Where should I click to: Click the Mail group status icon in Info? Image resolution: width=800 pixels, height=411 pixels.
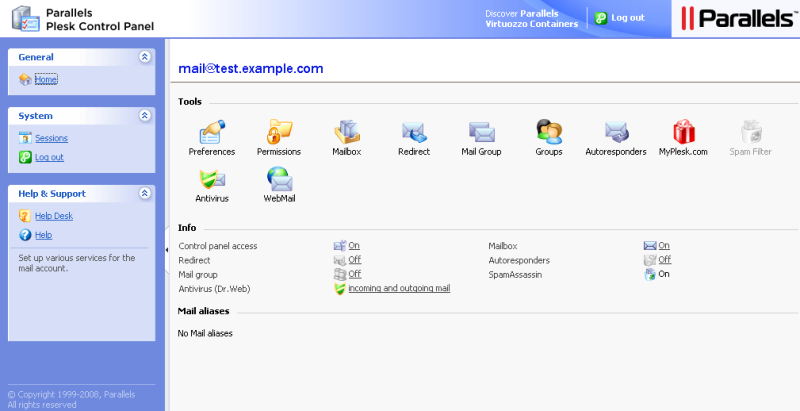pos(340,274)
